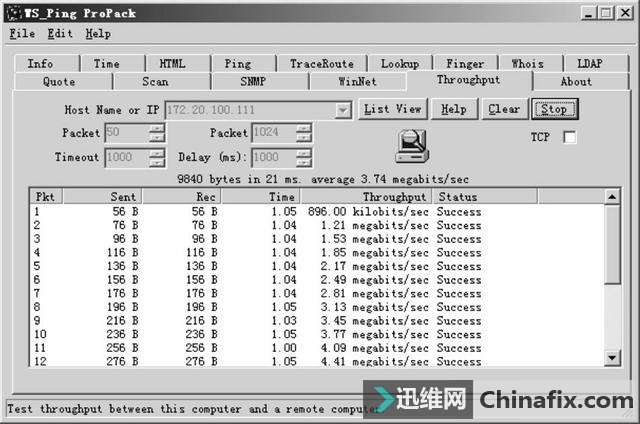The width and height of the screenshot is (640, 424).
Task: Select the '1.00' Time cell in row 11
Action: tap(284, 348)
